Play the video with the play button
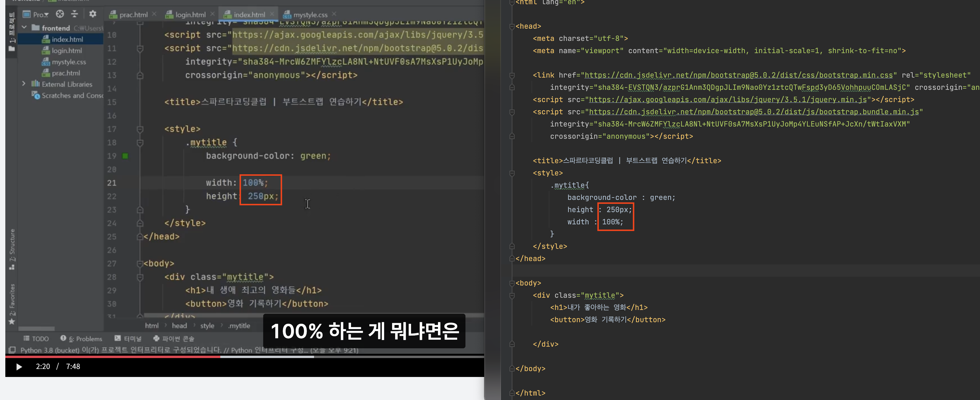This screenshot has width=980, height=400. click(19, 367)
